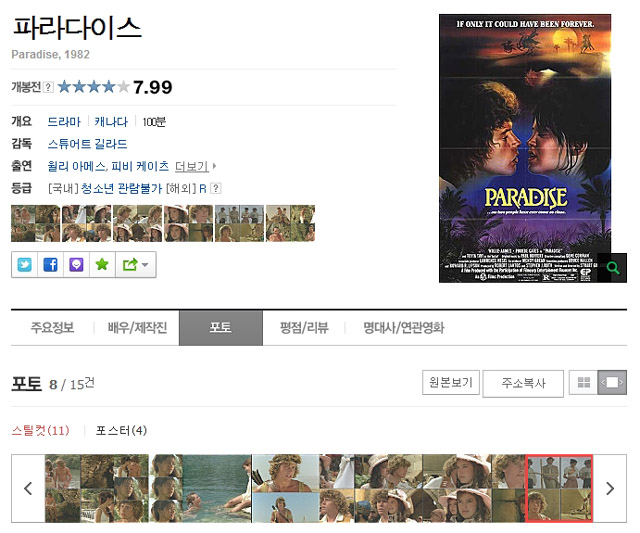
Task: Click the rating help icon beside R
Action: click(216, 188)
